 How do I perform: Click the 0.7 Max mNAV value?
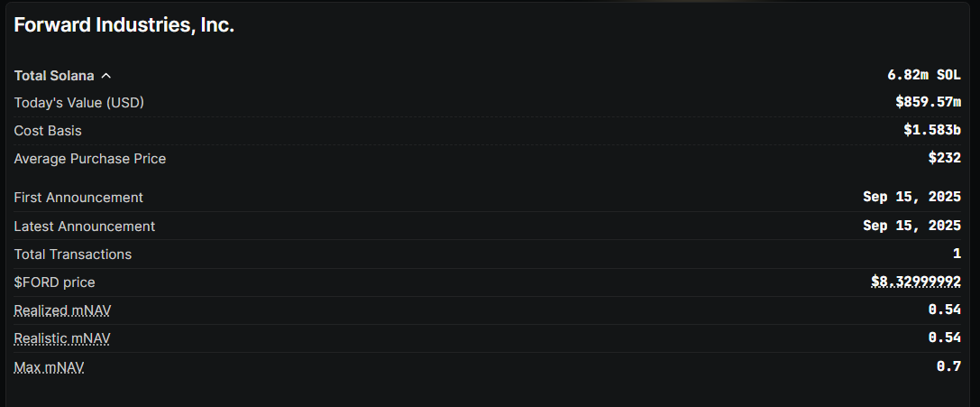(x=948, y=367)
